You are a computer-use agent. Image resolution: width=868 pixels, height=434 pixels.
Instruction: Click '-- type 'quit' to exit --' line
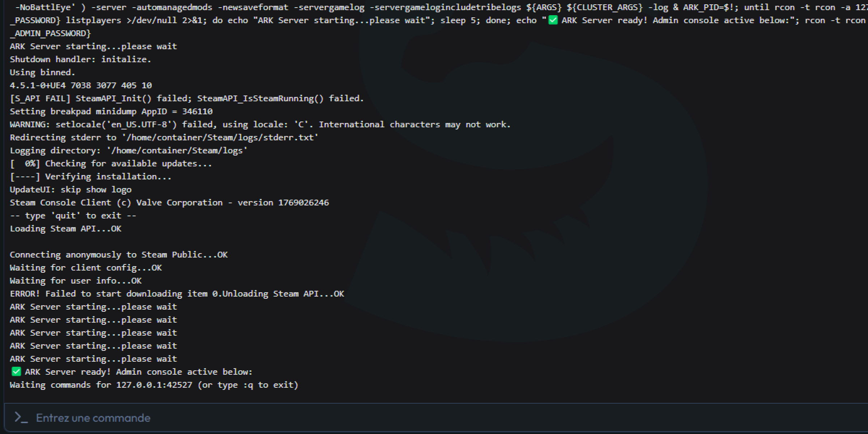pyautogui.click(x=73, y=216)
